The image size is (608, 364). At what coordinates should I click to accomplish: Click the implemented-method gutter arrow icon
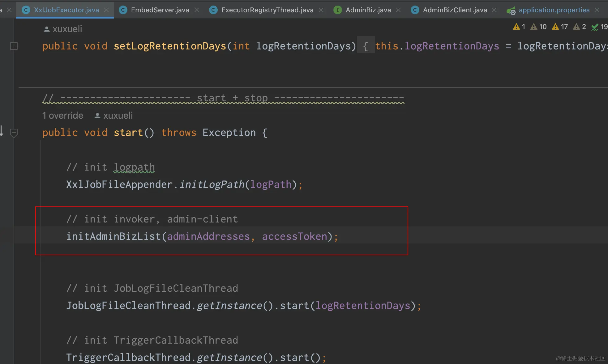[x=2, y=131]
